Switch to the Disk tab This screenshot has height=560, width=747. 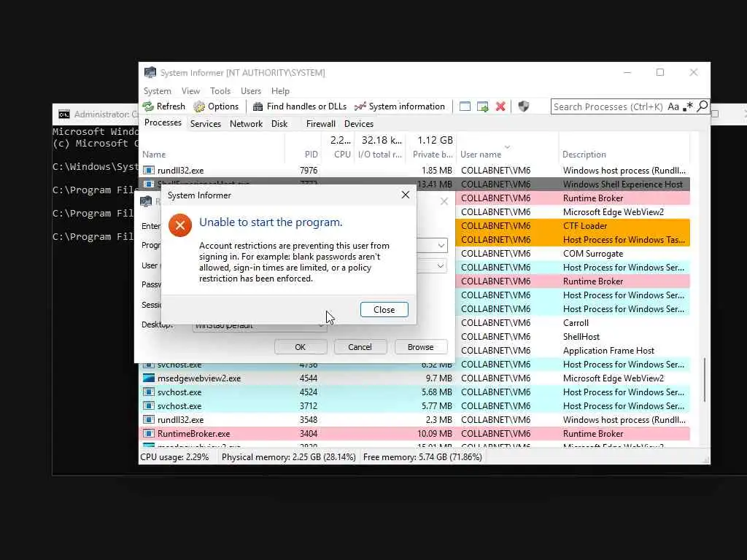point(279,124)
